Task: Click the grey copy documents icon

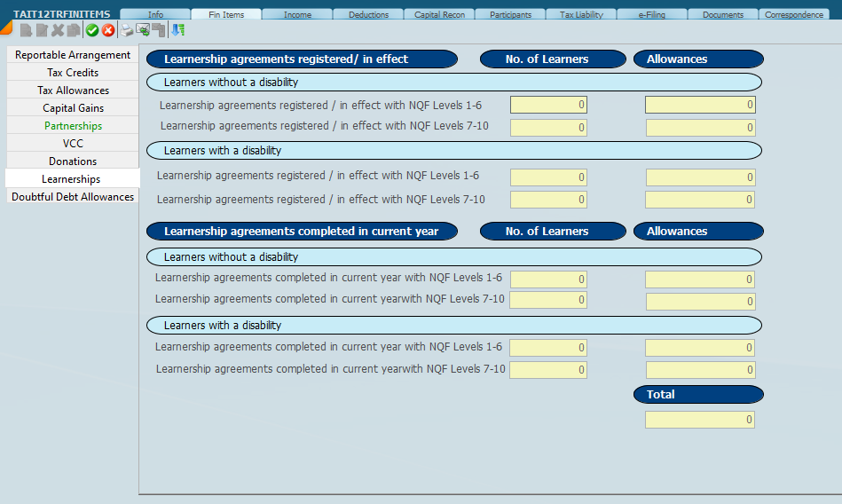Action: click(x=73, y=30)
